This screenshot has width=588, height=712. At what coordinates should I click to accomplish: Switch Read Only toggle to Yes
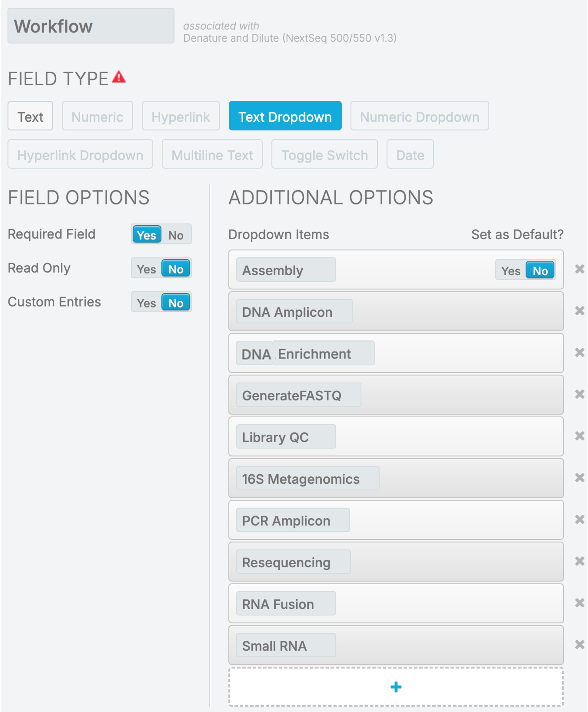pyautogui.click(x=146, y=269)
